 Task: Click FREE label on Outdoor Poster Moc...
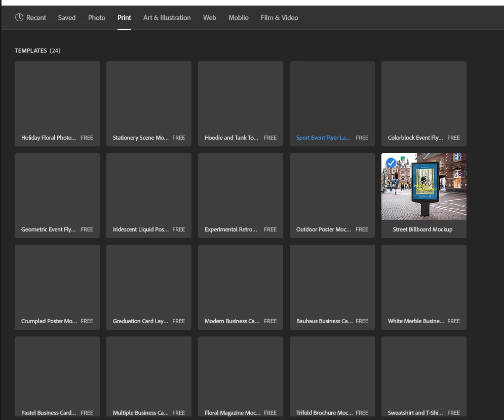[362, 230]
